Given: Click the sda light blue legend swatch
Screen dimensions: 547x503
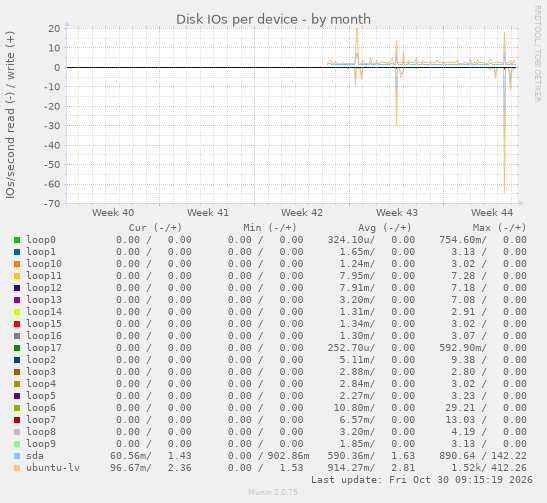Looking at the screenshot, I should 17,456.
